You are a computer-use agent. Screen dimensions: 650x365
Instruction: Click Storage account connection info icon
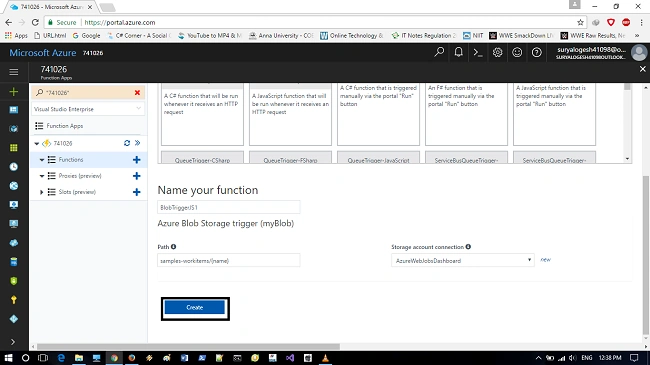[468, 247]
